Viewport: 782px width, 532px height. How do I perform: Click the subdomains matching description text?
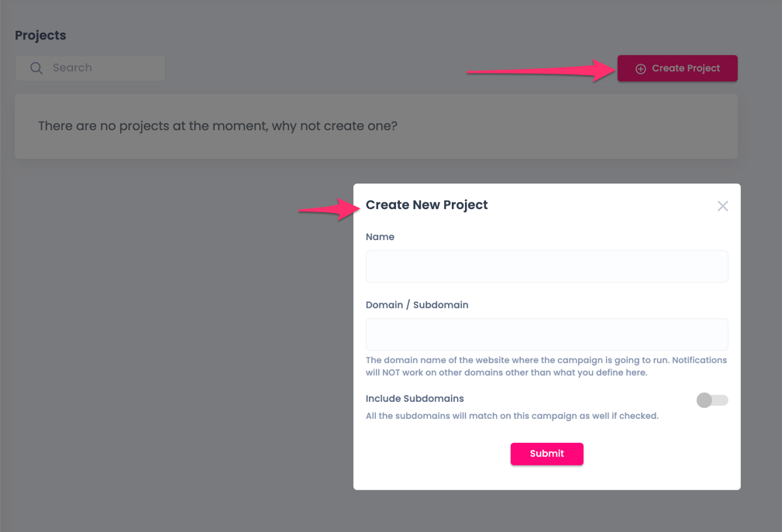512,416
